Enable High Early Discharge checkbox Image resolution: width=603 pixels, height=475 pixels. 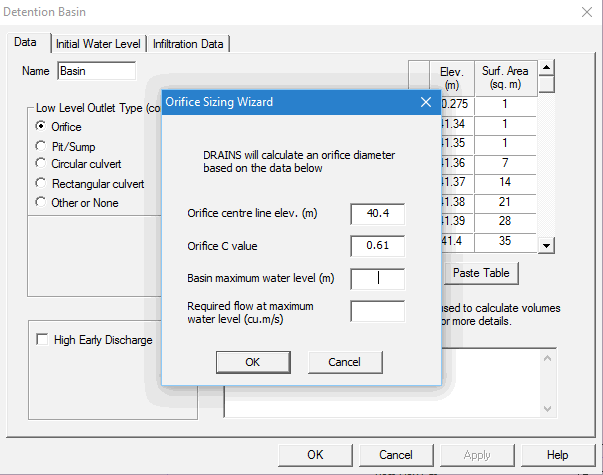point(42,340)
